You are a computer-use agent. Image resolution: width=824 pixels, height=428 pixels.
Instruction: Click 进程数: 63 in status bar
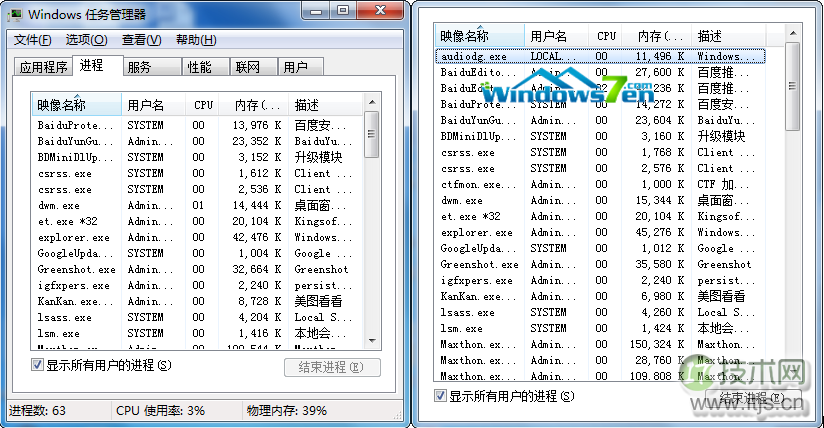click(37, 411)
